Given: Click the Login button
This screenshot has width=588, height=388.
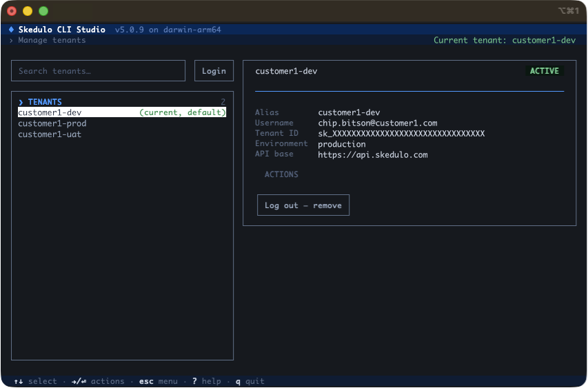Looking at the screenshot, I should pos(214,71).
